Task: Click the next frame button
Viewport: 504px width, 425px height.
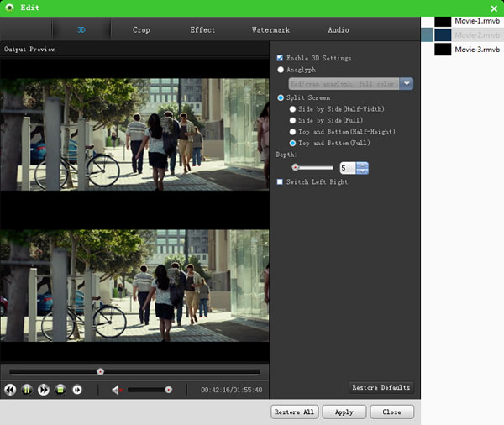Action: pos(77,390)
